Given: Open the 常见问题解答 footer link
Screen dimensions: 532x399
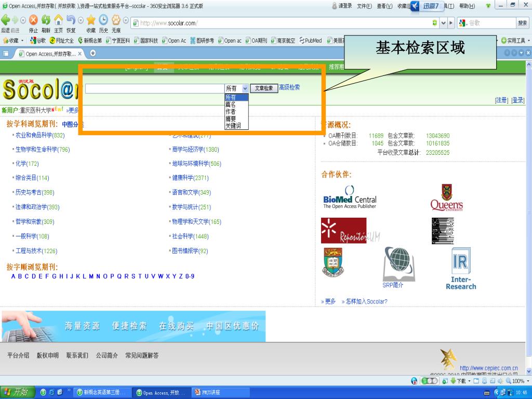Looking at the screenshot, I should tap(142, 355).
